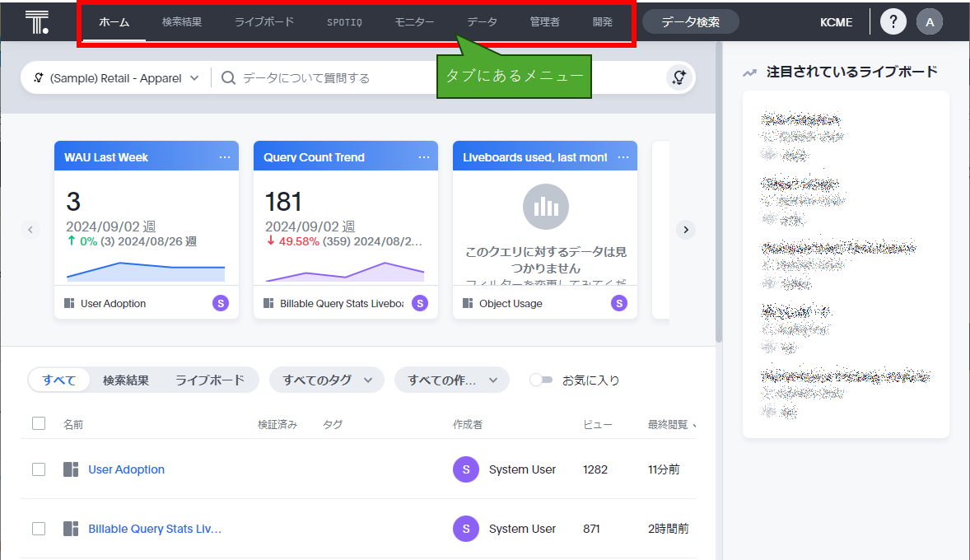970x560 pixels.
Task: Open more options on Query Count Trend card
Action: (x=424, y=157)
